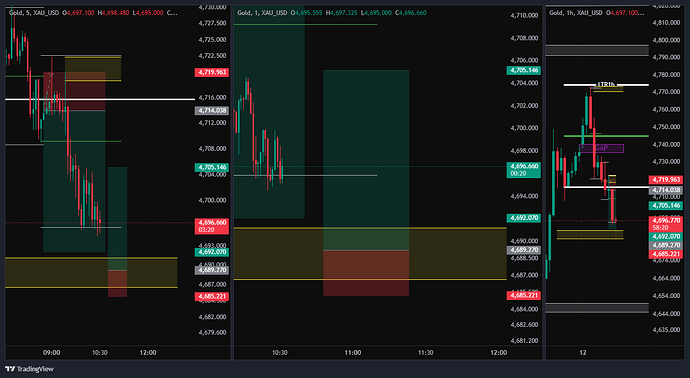Click the close value C4,696.660 in the 1-minute chart
Viewport: 690px width, 378px height.
[x=411, y=13]
